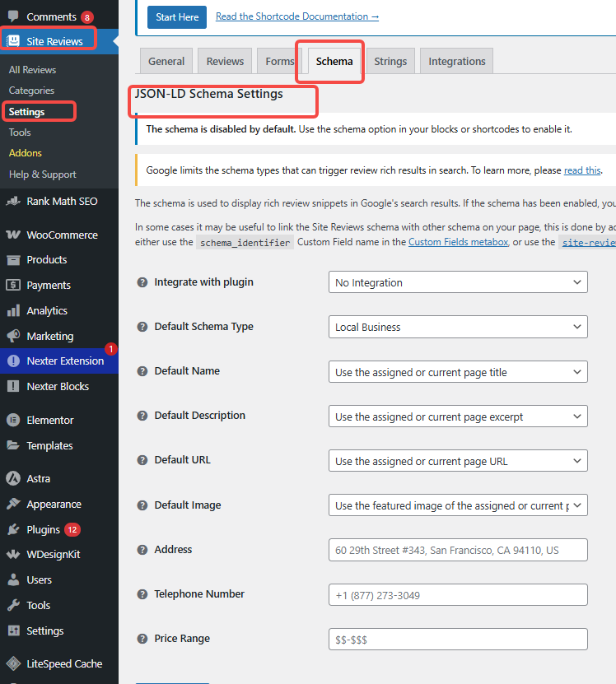The width and height of the screenshot is (616, 684).
Task: Click the WooCommerce icon in sidebar
Action: click(13, 235)
